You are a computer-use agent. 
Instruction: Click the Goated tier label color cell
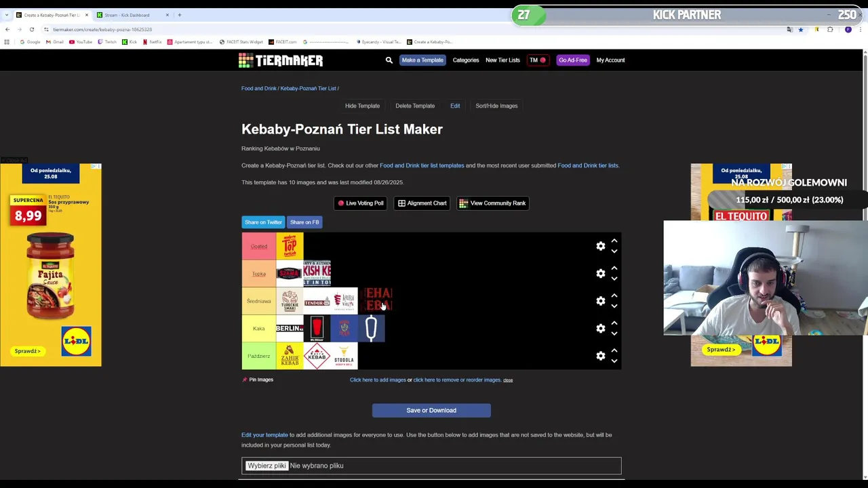pos(259,246)
